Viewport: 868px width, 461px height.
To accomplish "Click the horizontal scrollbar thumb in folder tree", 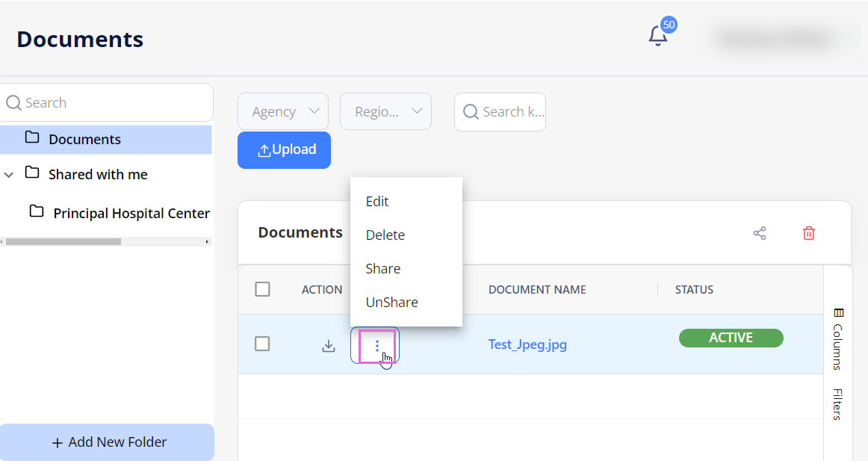I will (x=63, y=241).
